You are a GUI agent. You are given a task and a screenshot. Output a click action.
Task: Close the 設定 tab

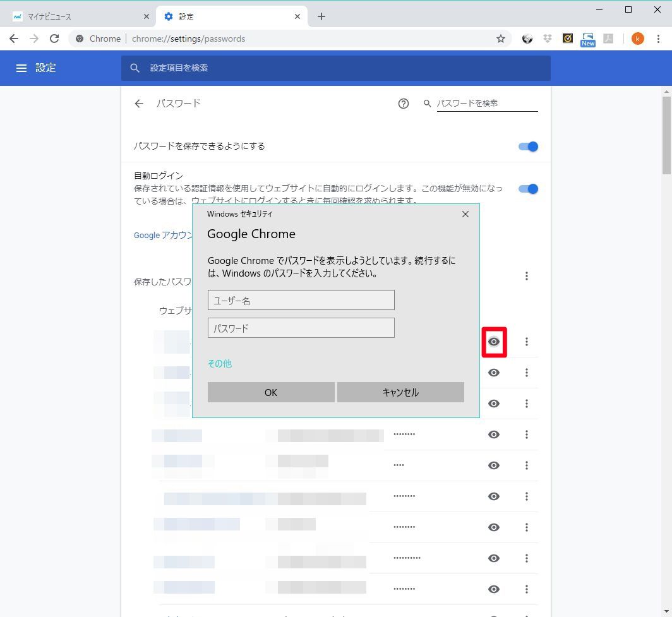tap(297, 16)
